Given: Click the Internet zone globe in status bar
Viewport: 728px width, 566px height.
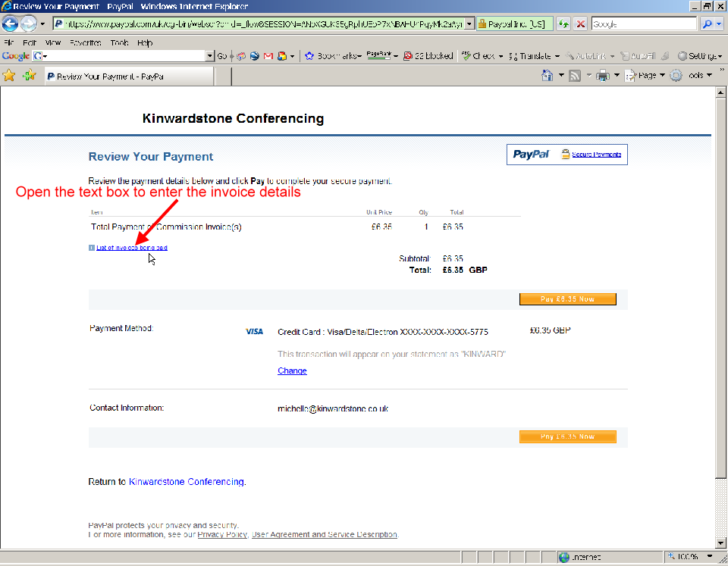Looking at the screenshot, I should 564,557.
